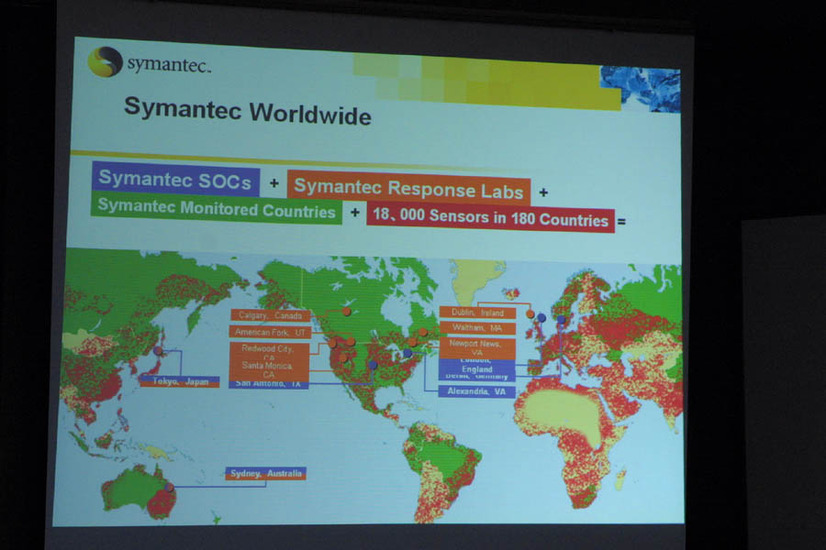
Task: Select the 'American Fork, UT' map label
Action: tap(270, 332)
